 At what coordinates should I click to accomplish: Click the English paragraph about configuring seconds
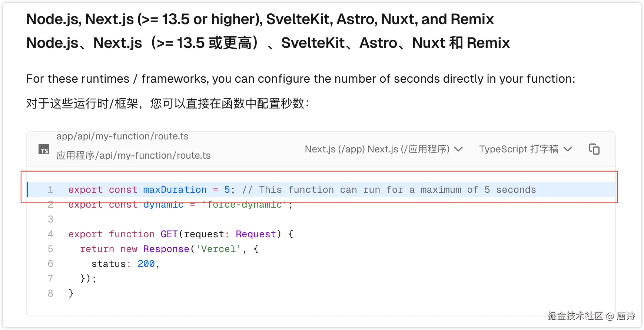tap(300, 79)
